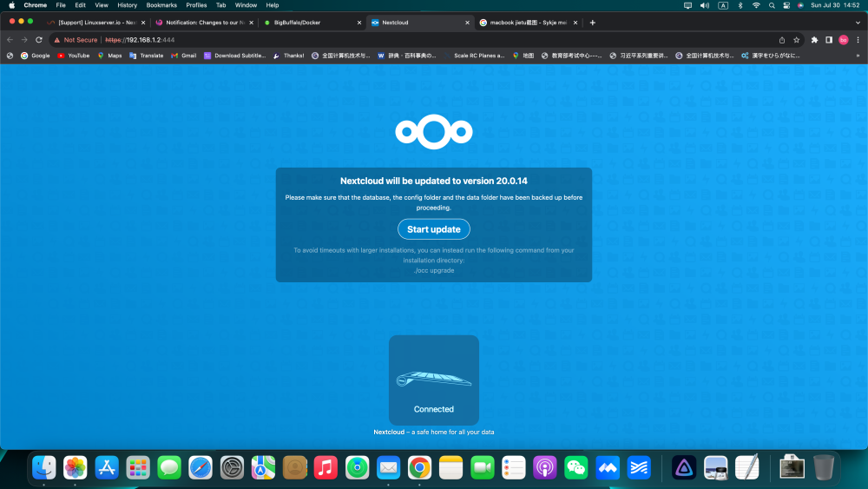
Task: Reload the current page
Action: pos(39,40)
